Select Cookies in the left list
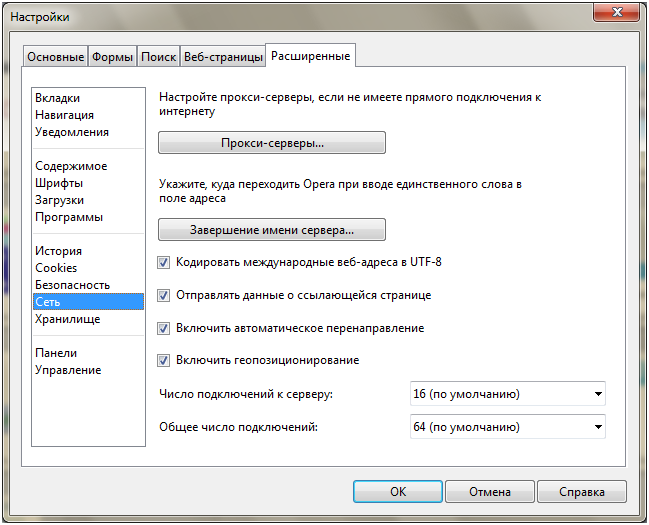The width and height of the screenshot is (649, 525). tap(56, 268)
